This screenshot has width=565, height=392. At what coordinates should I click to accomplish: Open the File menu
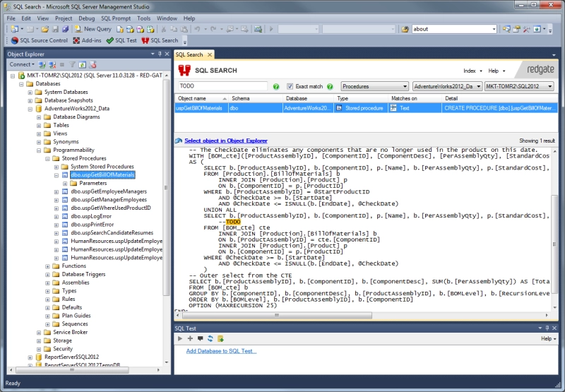(11, 18)
